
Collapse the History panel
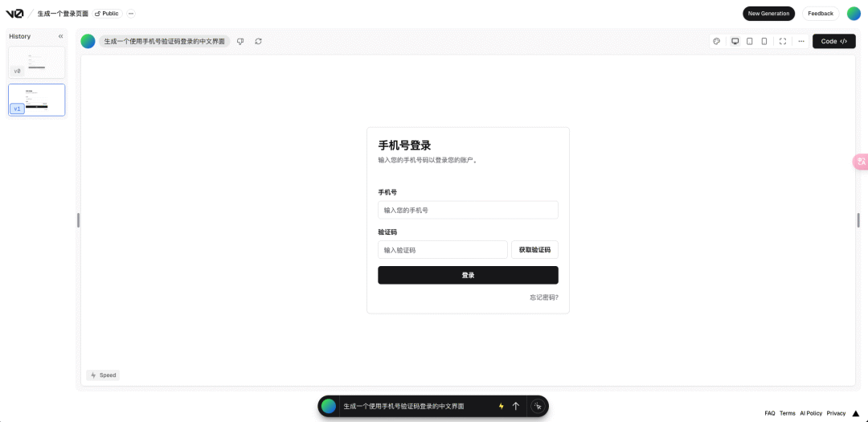(61, 36)
